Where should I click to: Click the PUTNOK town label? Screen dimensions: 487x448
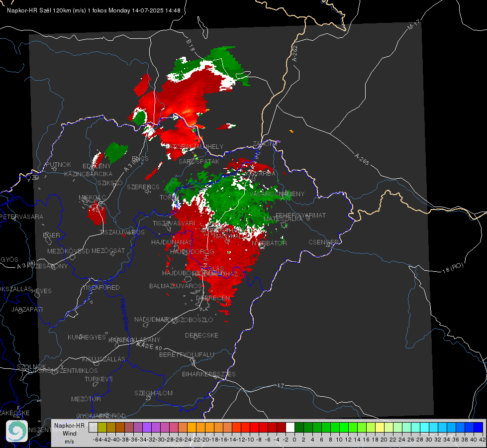[58, 164]
